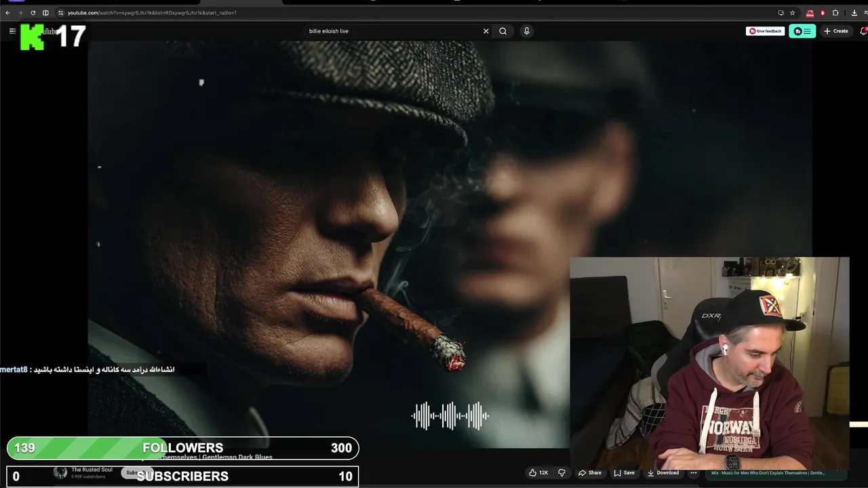Dislike the video
Screen dimensions: 868x488
(561, 472)
